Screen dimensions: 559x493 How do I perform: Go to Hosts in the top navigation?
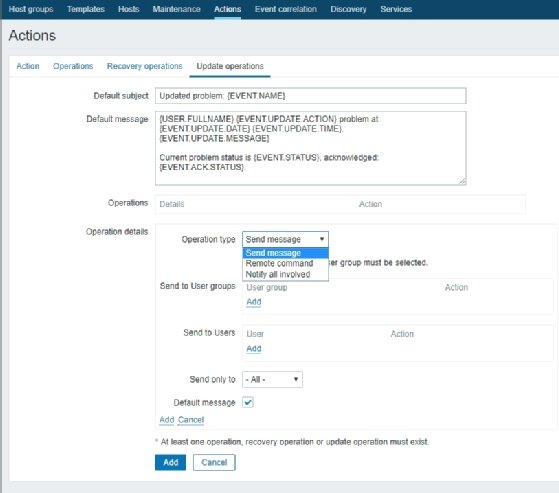[128, 9]
